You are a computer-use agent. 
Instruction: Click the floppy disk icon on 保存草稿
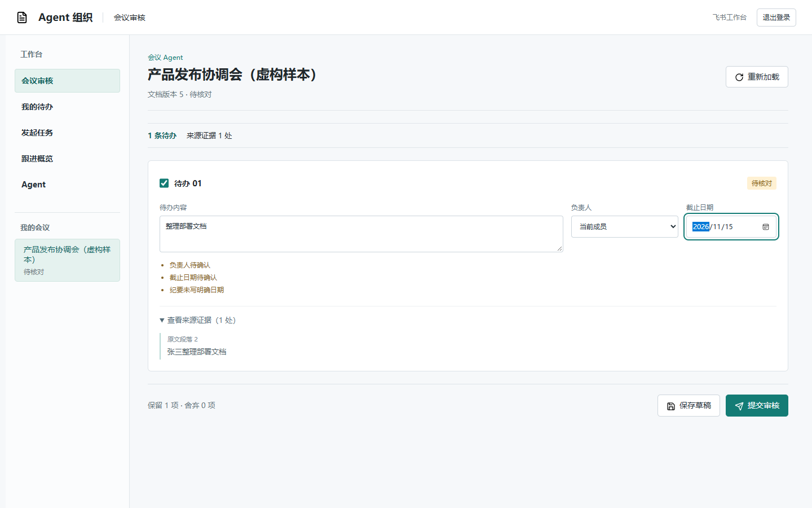[x=671, y=406]
